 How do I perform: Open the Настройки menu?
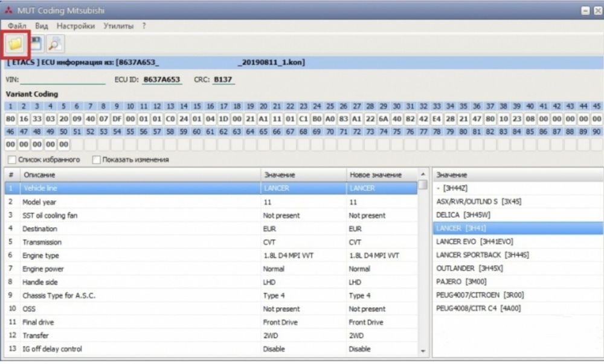(75, 26)
